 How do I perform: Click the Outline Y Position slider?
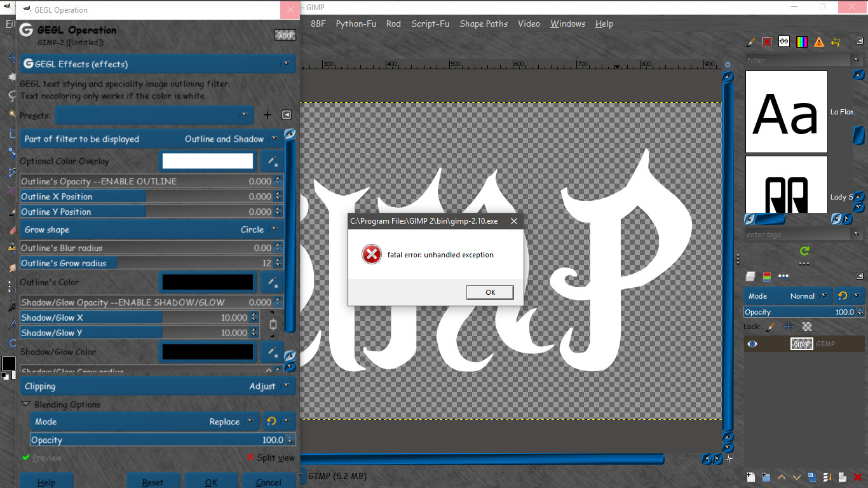point(152,212)
